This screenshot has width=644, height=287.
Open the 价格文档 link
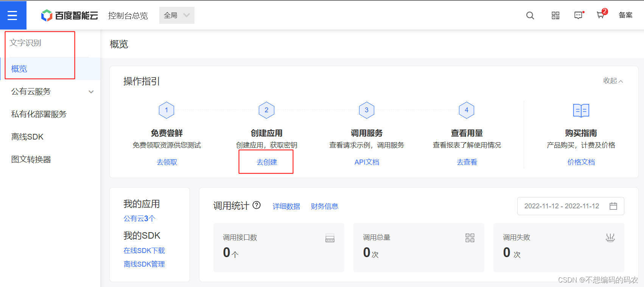tap(581, 162)
